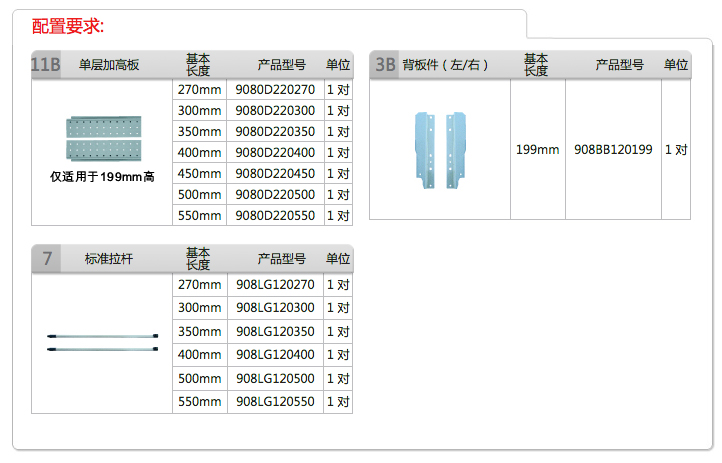Click the 基本长度 header in 标准拉杆 table
This screenshot has width=722, height=463.
199,259
